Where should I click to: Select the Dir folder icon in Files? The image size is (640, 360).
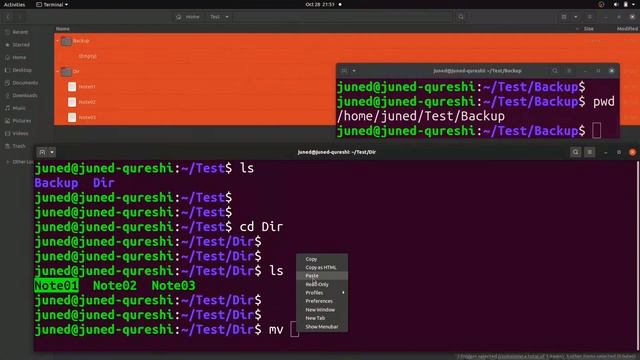point(67,72)
